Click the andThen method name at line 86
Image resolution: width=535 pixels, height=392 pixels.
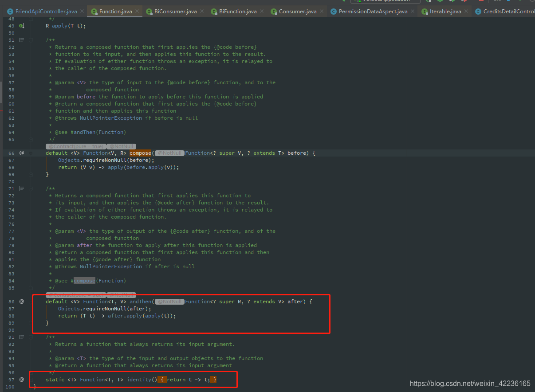tap(140, 302)
